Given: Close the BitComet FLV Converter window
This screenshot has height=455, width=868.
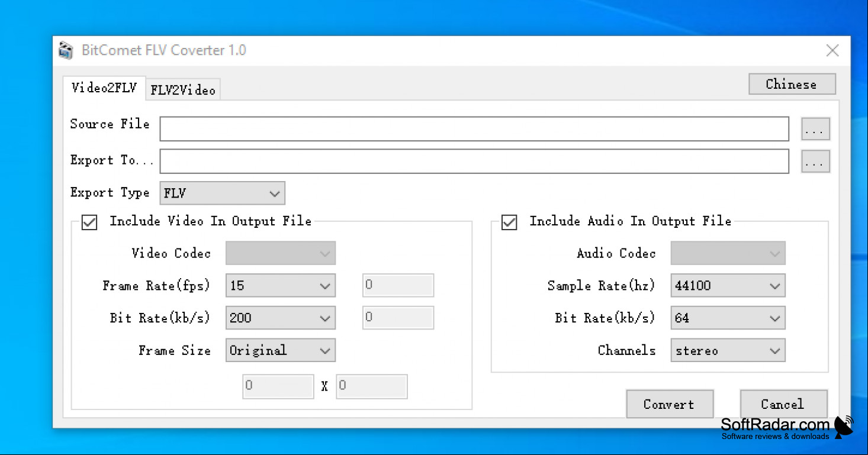Looking at the screenshot, I should 832,51.
